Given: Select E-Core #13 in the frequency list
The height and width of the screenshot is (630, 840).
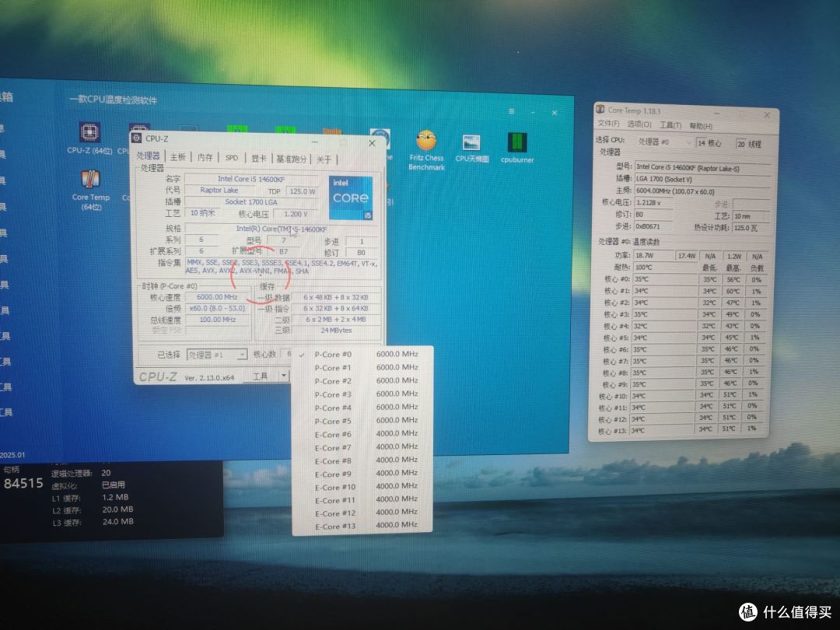Looking at the screenshot, I should [334, 526].
